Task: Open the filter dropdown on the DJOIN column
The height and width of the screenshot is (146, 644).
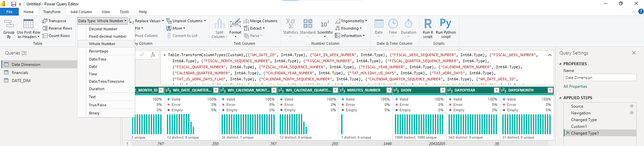Action: 443,90
